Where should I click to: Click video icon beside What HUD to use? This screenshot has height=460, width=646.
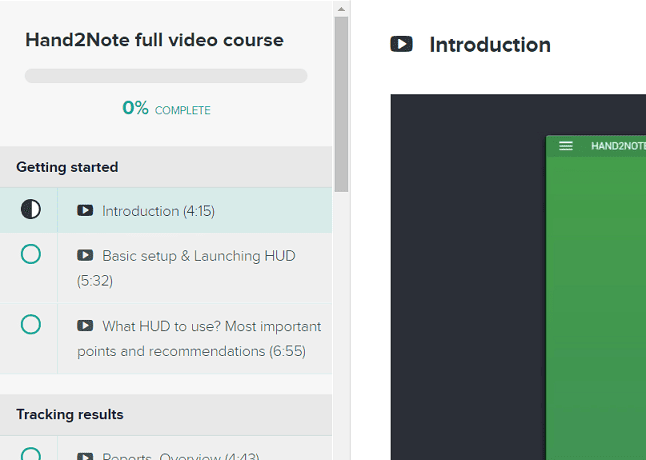[x=85, y=326]
